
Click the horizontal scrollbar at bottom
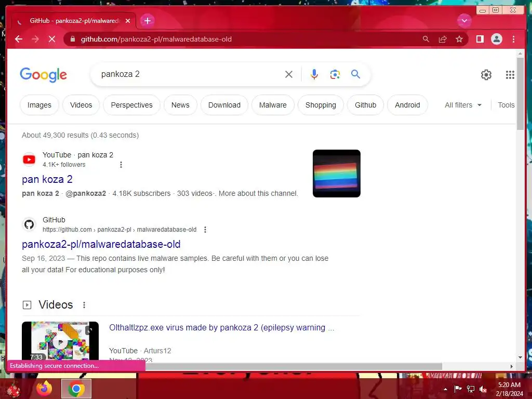pos(294,366)
